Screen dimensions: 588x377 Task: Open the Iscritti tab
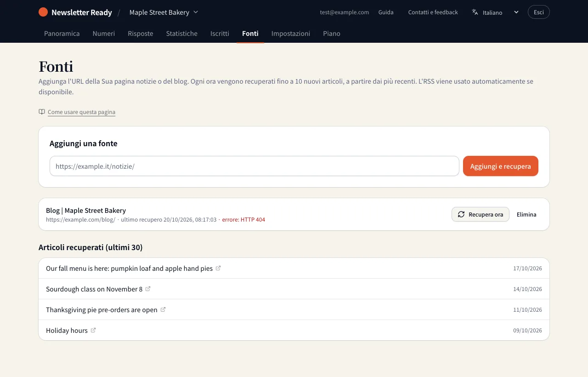click(x=220, y=34)
